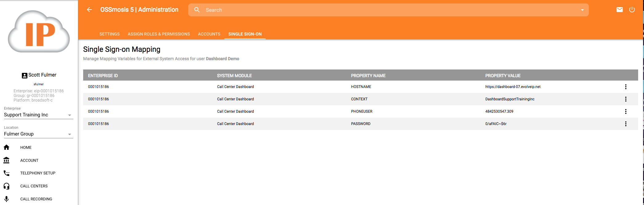Click the Call Recording microphone icon

coord(6,199)
